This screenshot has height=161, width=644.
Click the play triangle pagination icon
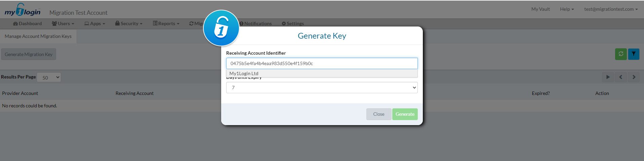tap(608, 77)
